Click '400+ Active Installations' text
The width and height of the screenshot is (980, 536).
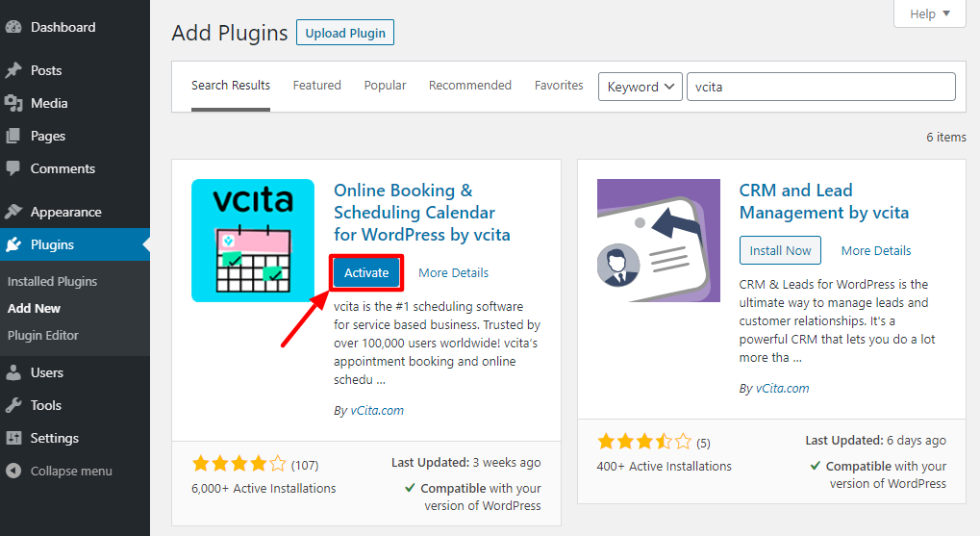[x=664, y=466]
